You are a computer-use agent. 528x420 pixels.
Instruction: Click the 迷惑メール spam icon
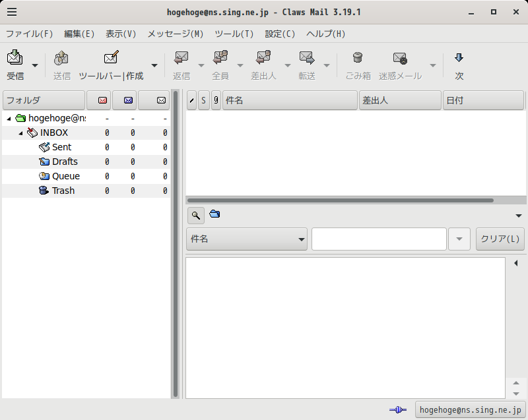400,58
